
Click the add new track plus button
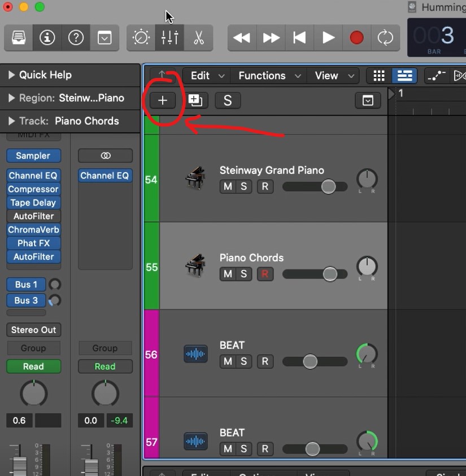pos(163,101)
